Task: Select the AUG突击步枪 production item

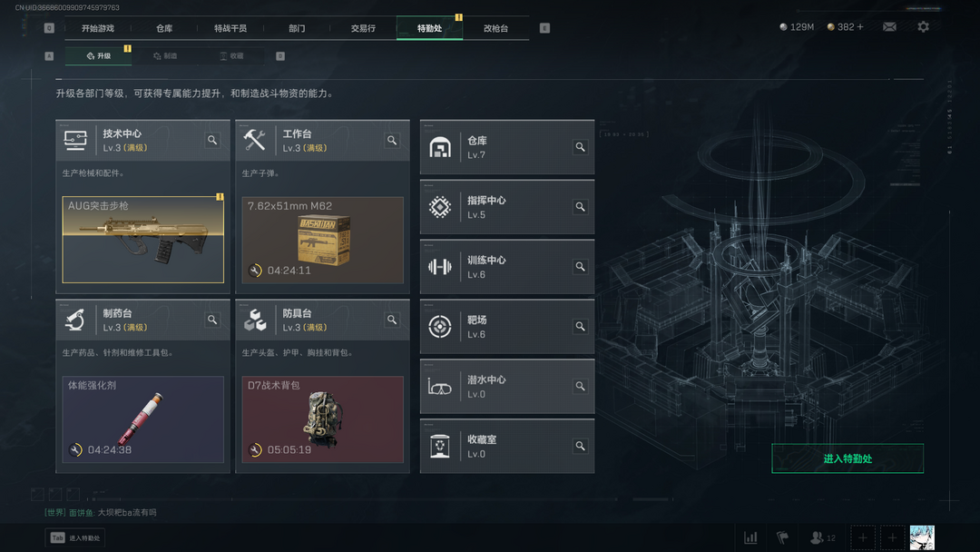Action: pyautogui.click(x=143, y=240)
